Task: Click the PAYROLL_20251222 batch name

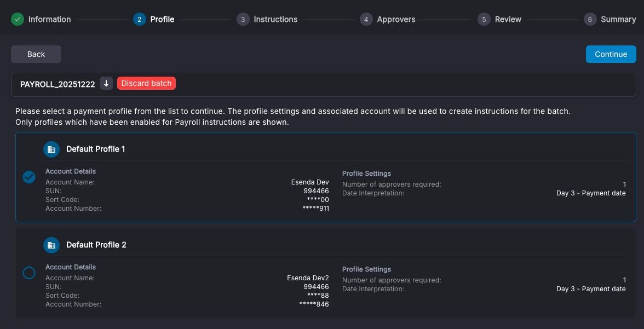Action: (58, 84)
